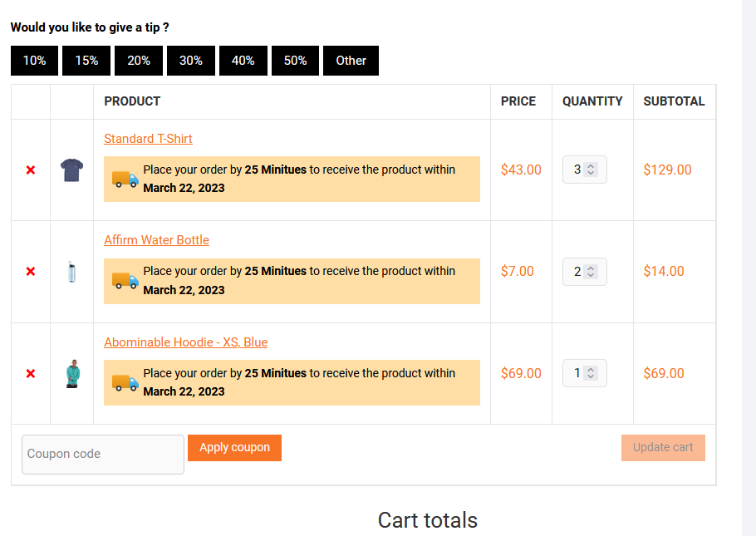The height and width of the screenshot is (536, 756).
Task: Open the Standard T-Shirt product link
Action: click(148, 139)
